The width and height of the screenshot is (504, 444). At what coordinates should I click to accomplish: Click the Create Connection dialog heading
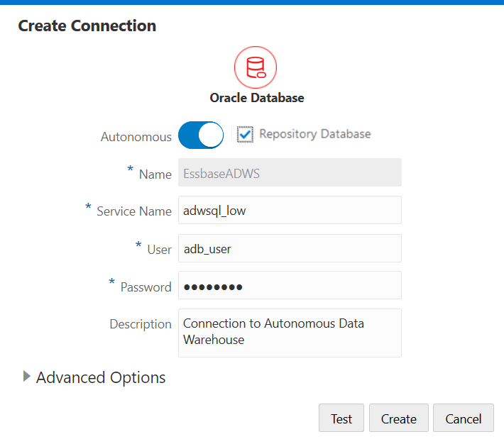[x=87, y=26]
